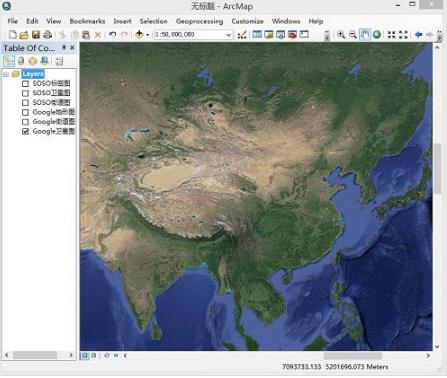
Task: Pause map drawing
Action: pyautogui.click(x=116, y=356)
